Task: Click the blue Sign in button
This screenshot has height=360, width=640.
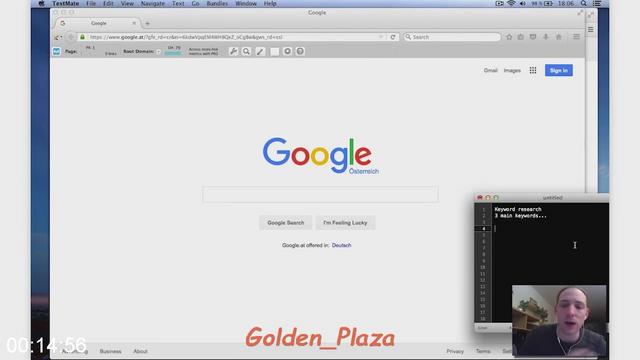Action: [x=559, y=70]
